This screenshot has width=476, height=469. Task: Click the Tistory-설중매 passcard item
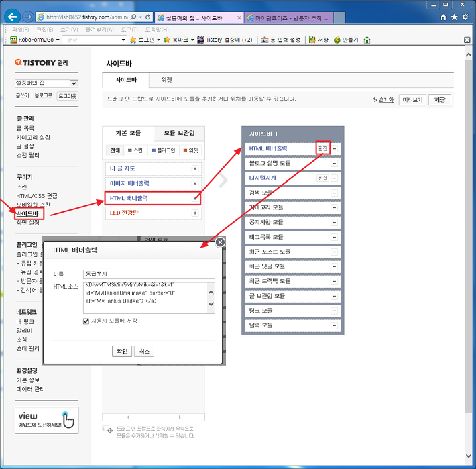(225, 40)
